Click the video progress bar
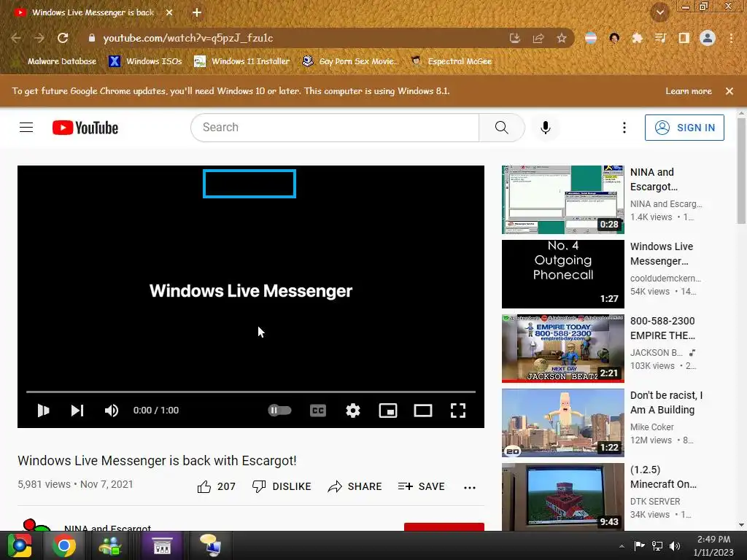Image resolution: width=747 pixels, height=560 pixels. pos(251,392)
